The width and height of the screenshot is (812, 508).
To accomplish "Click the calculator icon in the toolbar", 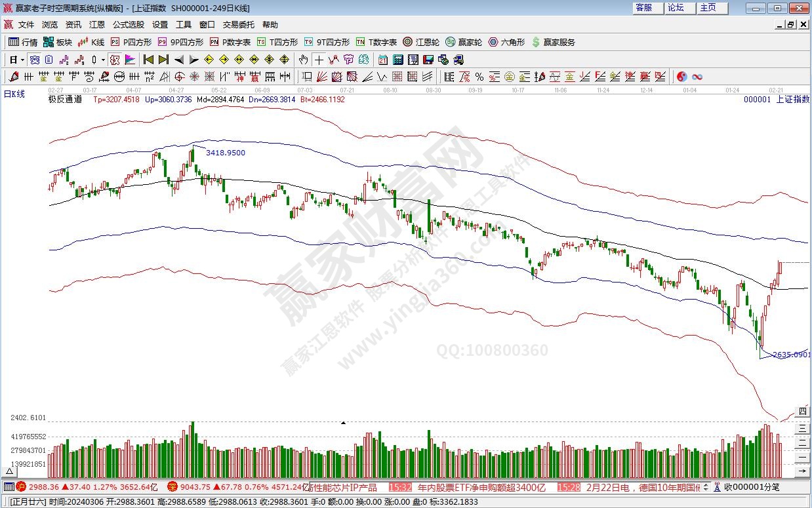I will coord(397,60).
